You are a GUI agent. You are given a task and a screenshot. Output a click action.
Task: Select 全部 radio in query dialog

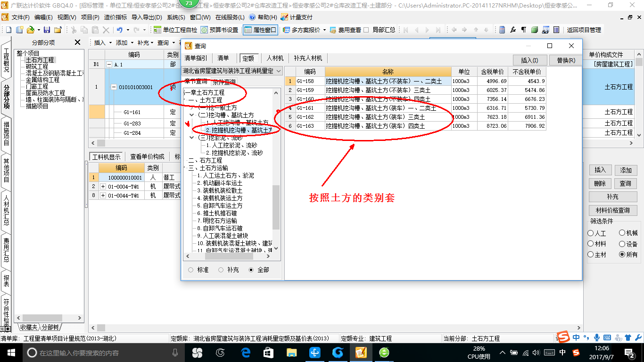[251, 270]
